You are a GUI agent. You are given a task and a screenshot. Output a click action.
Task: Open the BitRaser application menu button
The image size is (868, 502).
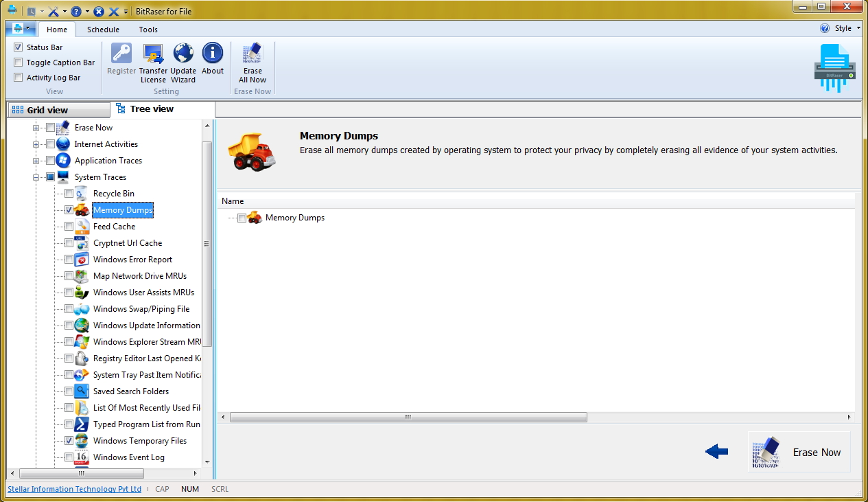click(x=21, y=29)
